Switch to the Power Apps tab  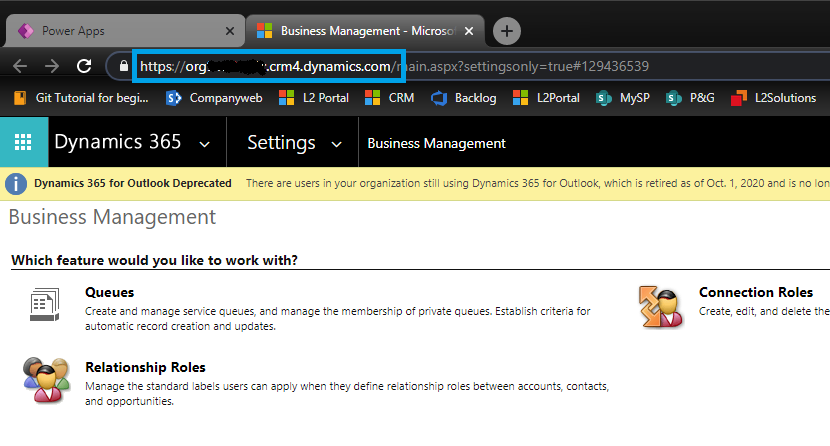[x=120, y=31]
